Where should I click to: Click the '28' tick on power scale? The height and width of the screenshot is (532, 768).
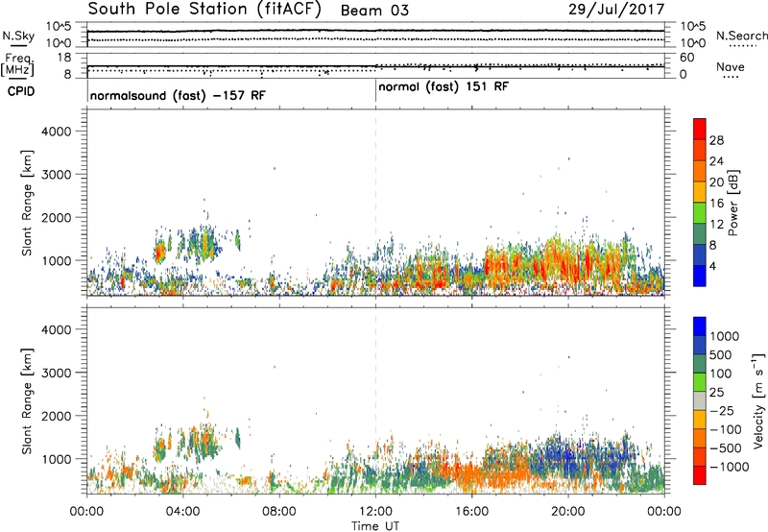point(716,140)
